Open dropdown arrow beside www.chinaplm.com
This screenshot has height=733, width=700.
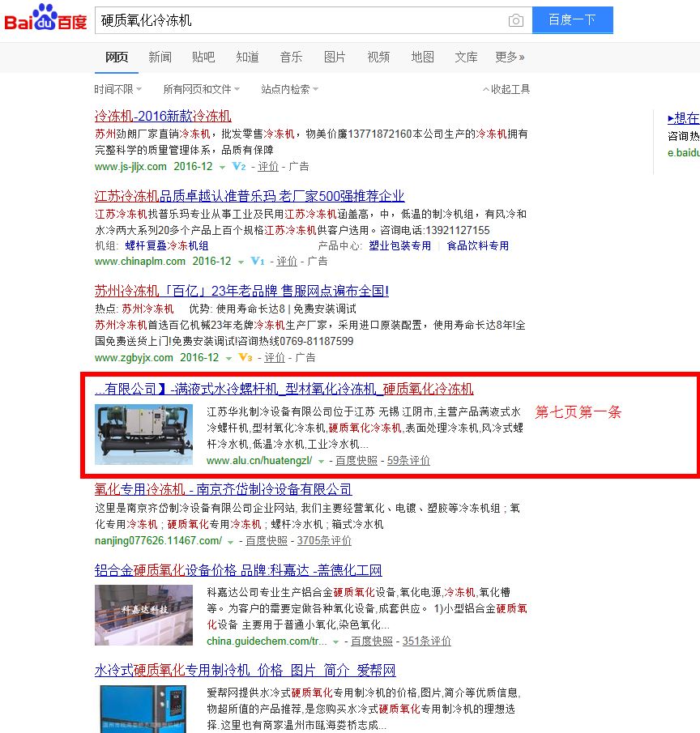click(x=241, y=262)
